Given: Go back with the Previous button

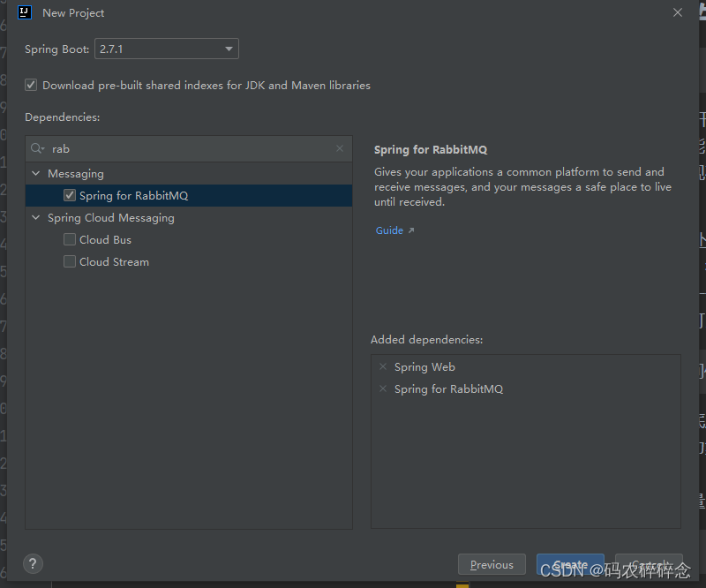Looking at the screenshot, I should pos(492,564).
